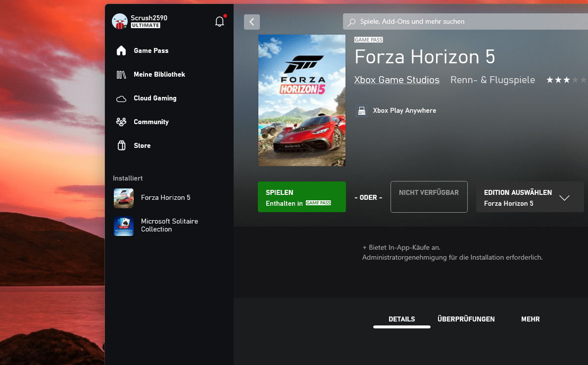The image size is (588, 365).
Task: Click the NICHT VERFÜGBAR button
Action: coord(429,197)
